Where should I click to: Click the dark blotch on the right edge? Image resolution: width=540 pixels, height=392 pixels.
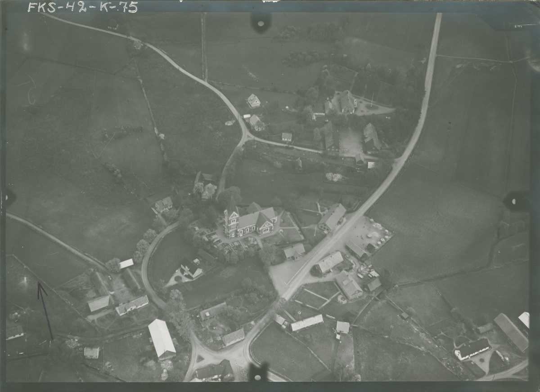(x=516, y=201)
